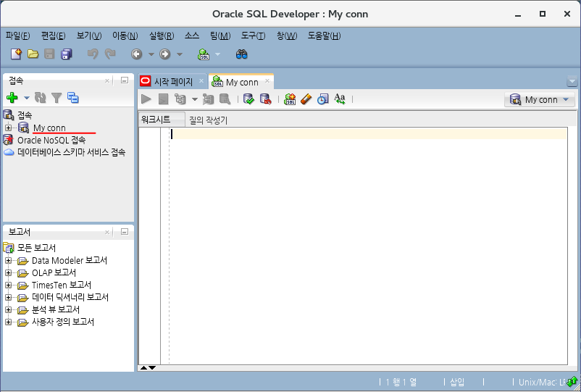Screen dimensions: 581x392
Task: Open the 실행(R) menu
Action: (162, 36)
